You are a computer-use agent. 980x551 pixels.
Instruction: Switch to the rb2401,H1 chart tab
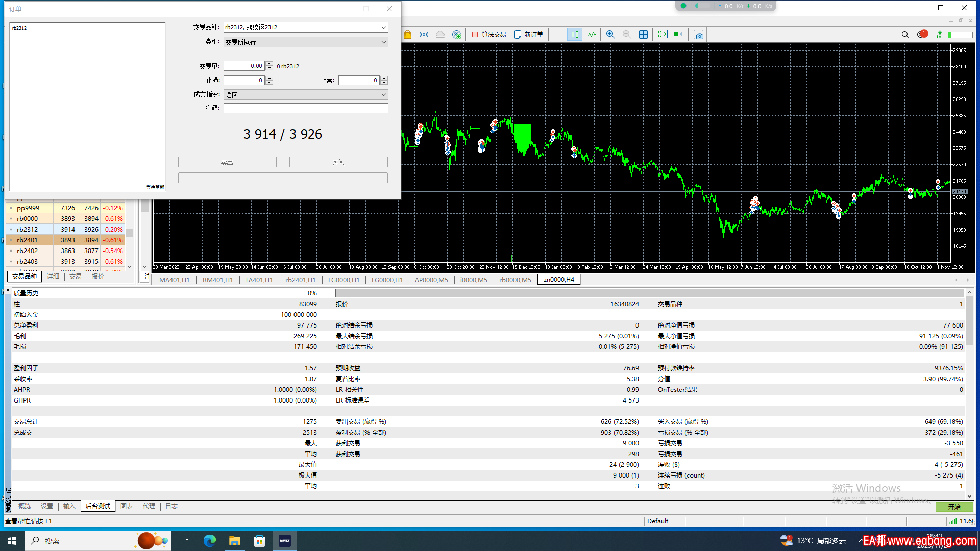tap(300, 280)
